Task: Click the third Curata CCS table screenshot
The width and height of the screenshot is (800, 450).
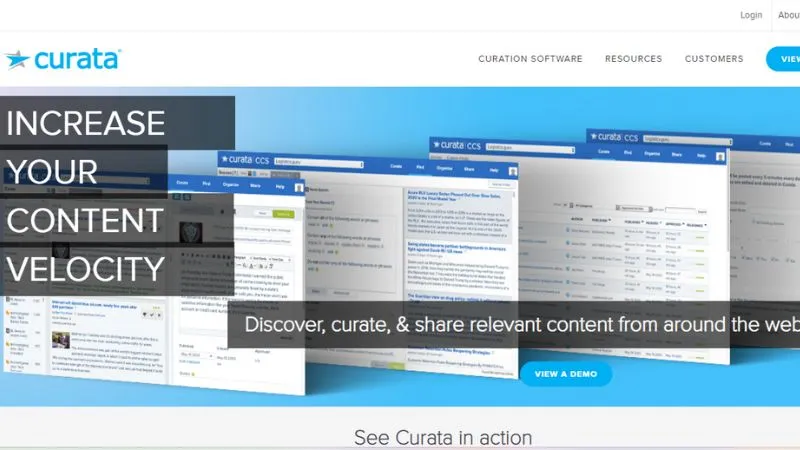Action: tap(579, 250)
